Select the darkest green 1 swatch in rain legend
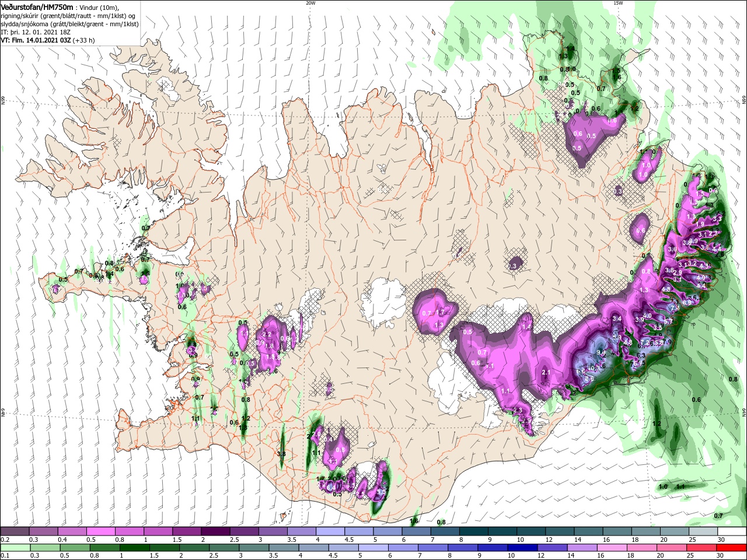The width and height of the screenshot is (747, 560). click(x=135, y=547)
